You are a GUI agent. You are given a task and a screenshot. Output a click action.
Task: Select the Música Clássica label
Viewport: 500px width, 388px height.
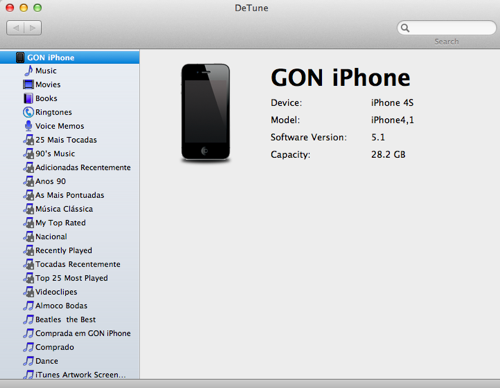(x=64, y=209)
